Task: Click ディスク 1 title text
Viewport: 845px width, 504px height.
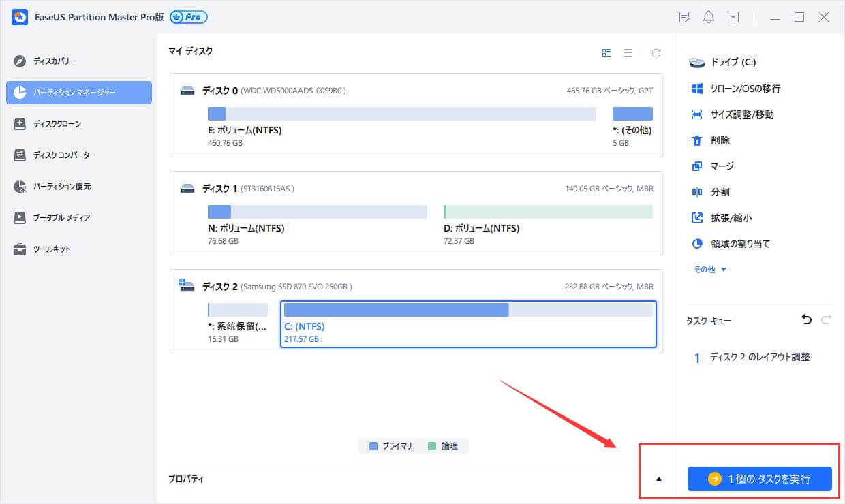Action: 220,189
